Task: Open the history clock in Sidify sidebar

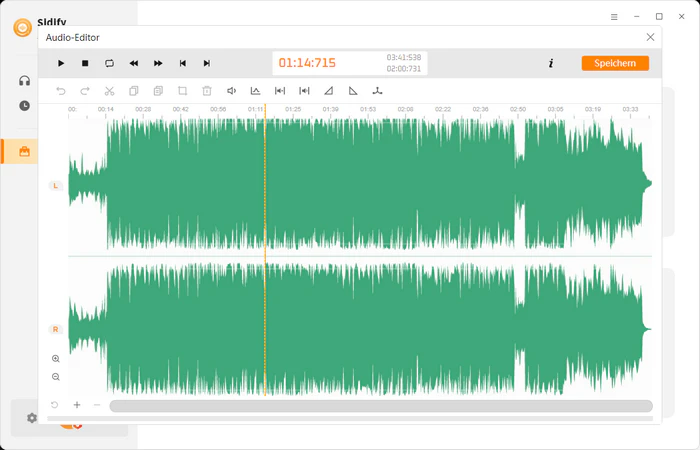Action: 25,106
